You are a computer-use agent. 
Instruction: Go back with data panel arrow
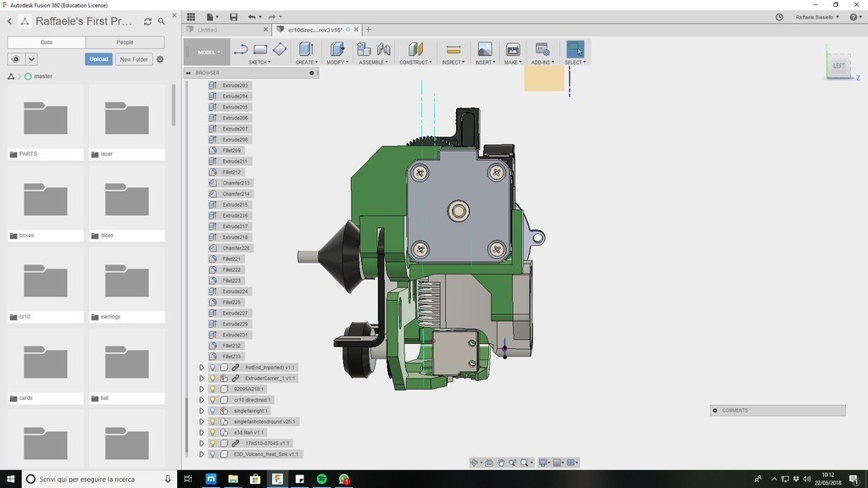[9, 21]
